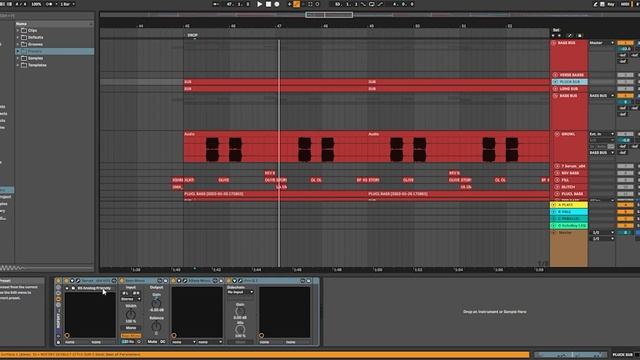Open the BASS BUS output routing dropdown
This screenshot has width=640, height=360.
(x=602, y=96)
